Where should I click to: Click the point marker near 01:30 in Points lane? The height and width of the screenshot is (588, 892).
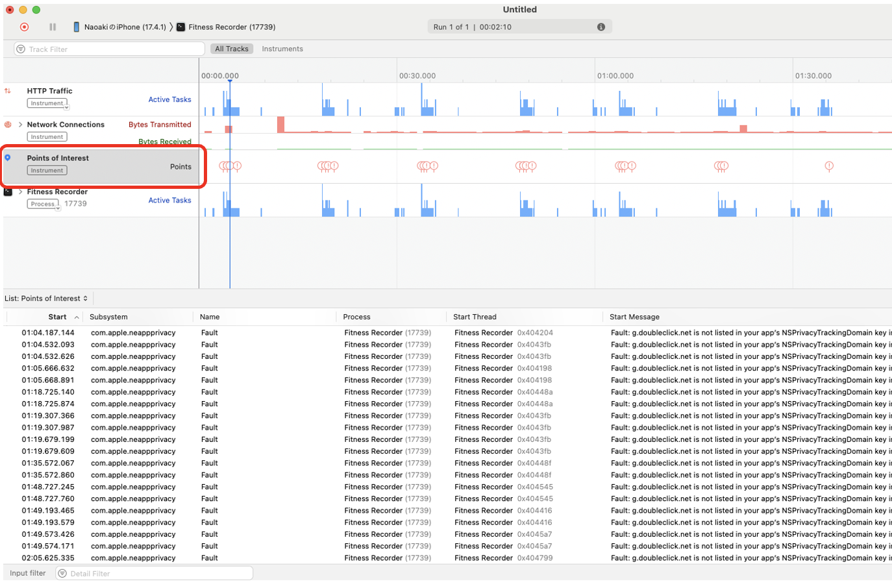coord(829,167)
